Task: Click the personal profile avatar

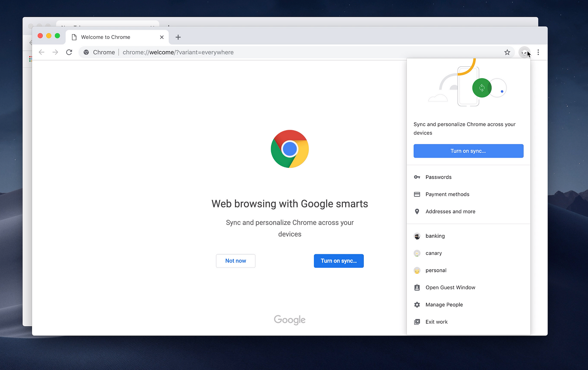Action: pyautogui.click(x=417, y=270)
